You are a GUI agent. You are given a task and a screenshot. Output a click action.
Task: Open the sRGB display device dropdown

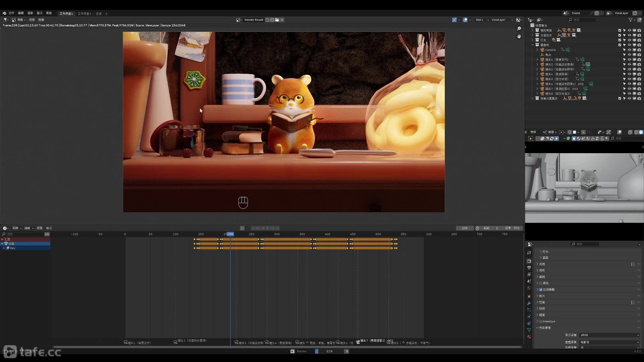pyautogui.click(x=609, y=335)
